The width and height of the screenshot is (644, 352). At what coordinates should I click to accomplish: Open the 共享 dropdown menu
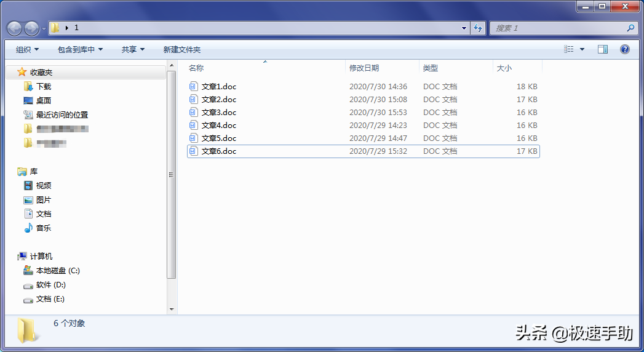coord(133,49)
